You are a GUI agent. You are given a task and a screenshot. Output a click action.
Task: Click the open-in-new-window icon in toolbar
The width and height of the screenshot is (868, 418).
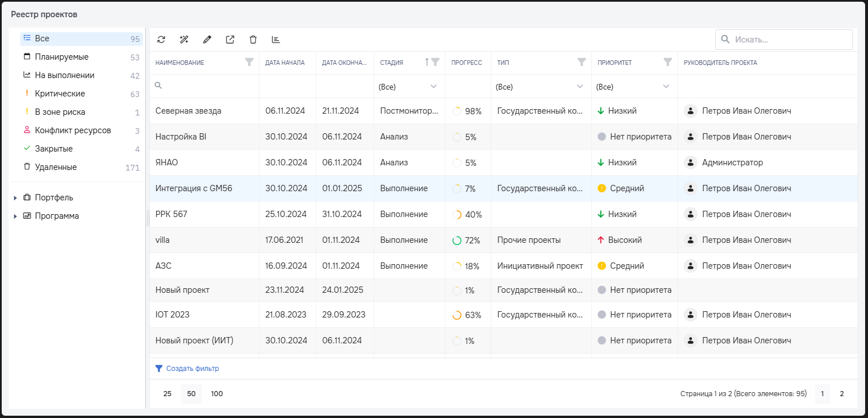230,40
